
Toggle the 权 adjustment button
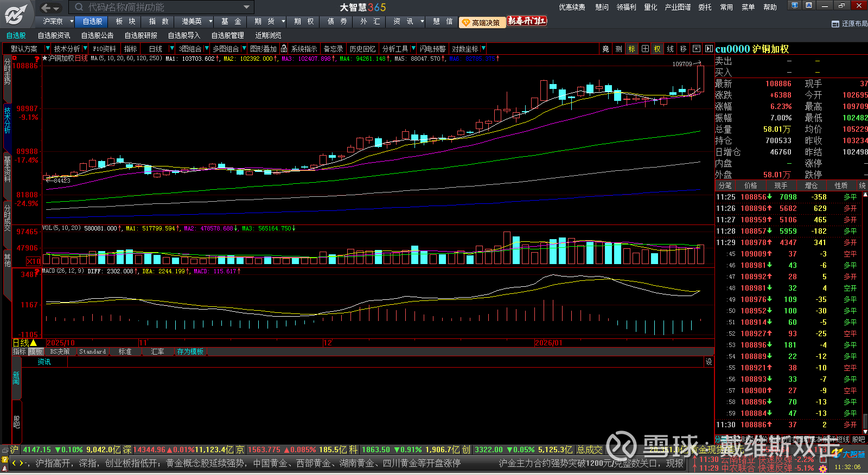coord(658,49)
